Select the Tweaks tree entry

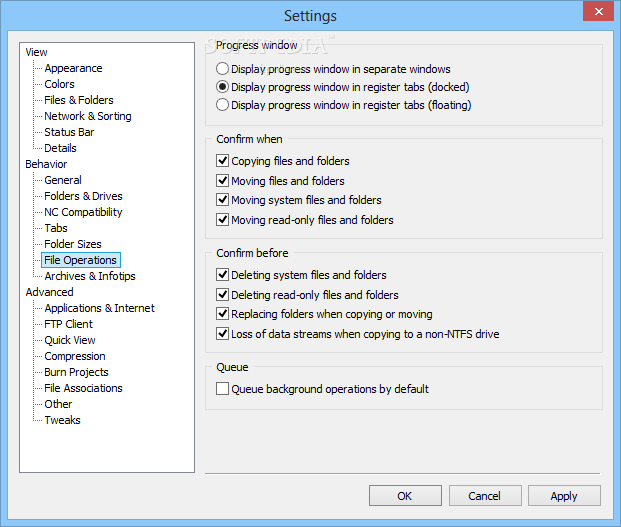62,420
